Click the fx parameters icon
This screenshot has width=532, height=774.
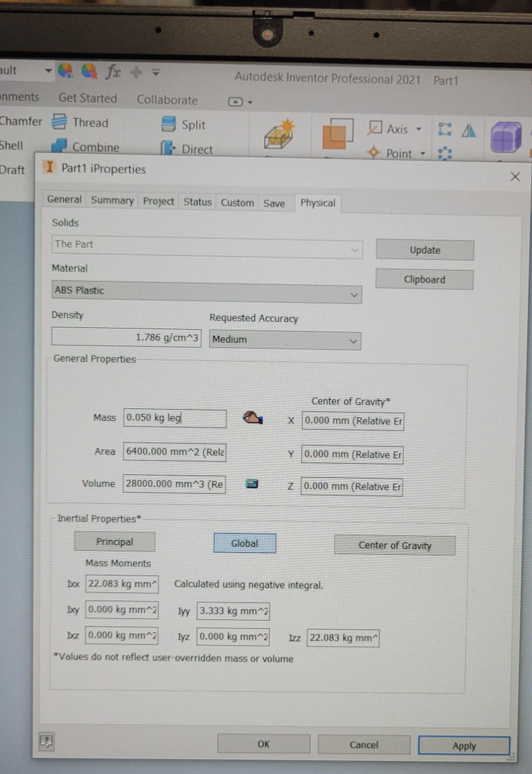click(114, 73)
